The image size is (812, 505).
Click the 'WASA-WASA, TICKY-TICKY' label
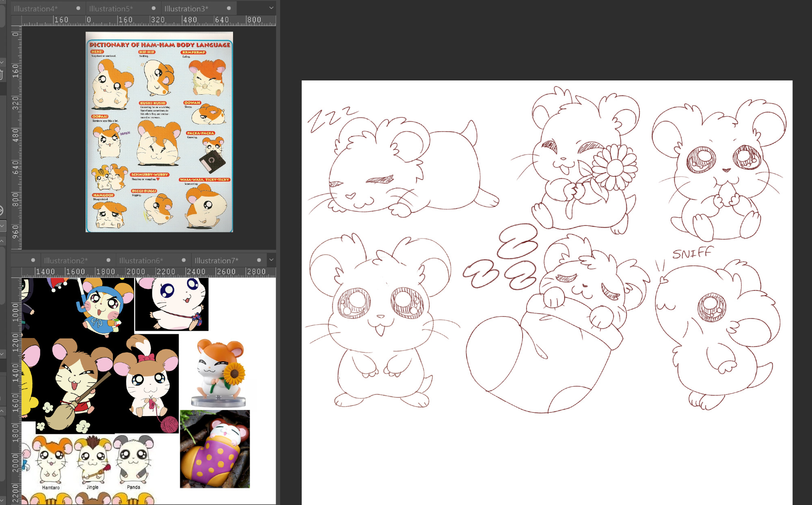[x=205, y=180]
